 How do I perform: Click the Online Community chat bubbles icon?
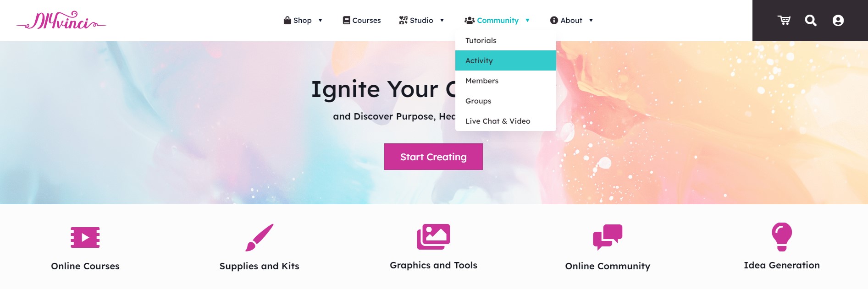(608, 237)
